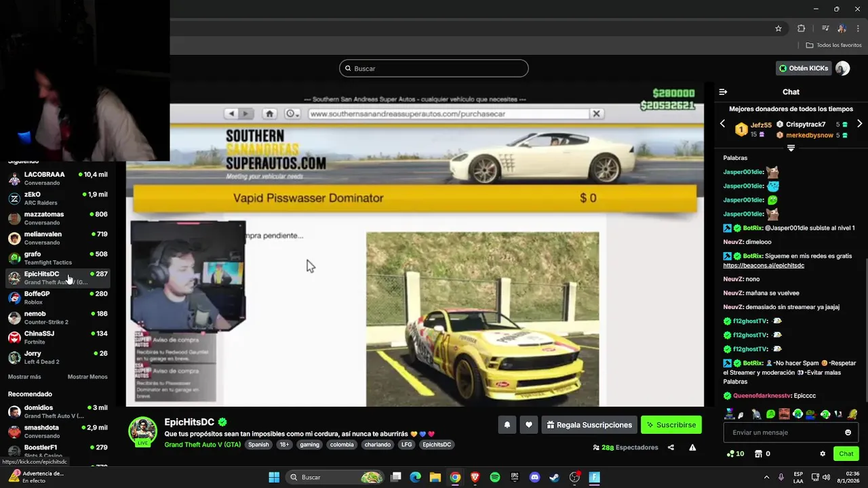Viewport: 868px width, 488px height.
Task: Toggle notifications with the bell icon
Action: point(507,425)
